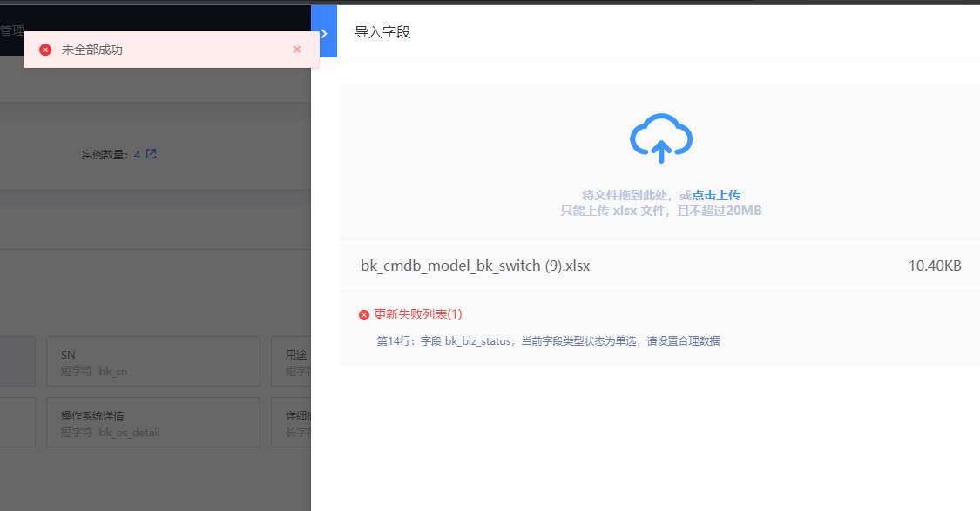Click the blue collapse arrow on panel edge

324,30
